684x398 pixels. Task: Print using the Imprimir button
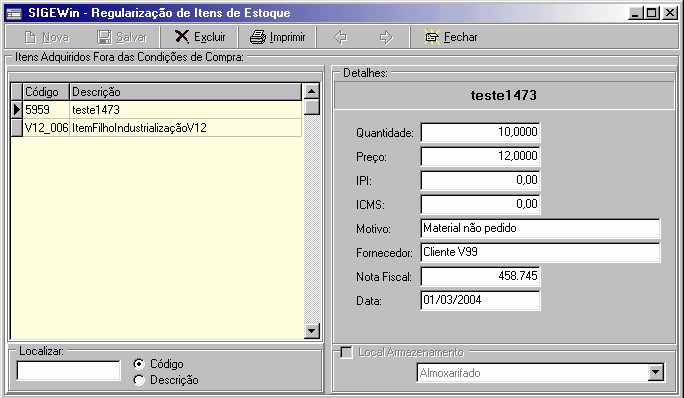pos(277,37)
